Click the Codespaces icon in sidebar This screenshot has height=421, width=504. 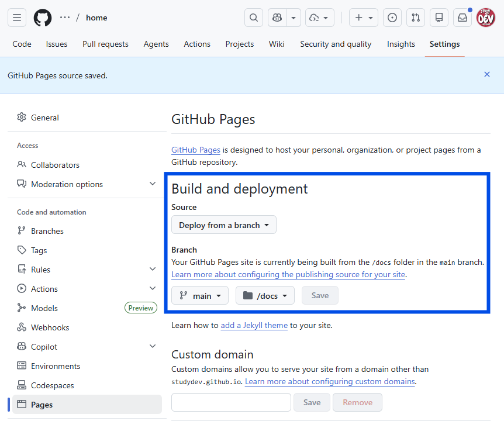click(x=22, y=385)
